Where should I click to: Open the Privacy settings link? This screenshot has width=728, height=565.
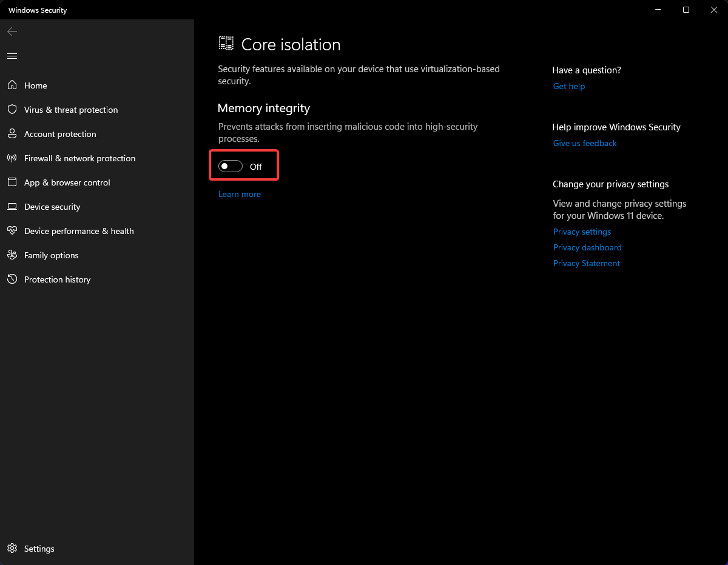coord(582,232)
